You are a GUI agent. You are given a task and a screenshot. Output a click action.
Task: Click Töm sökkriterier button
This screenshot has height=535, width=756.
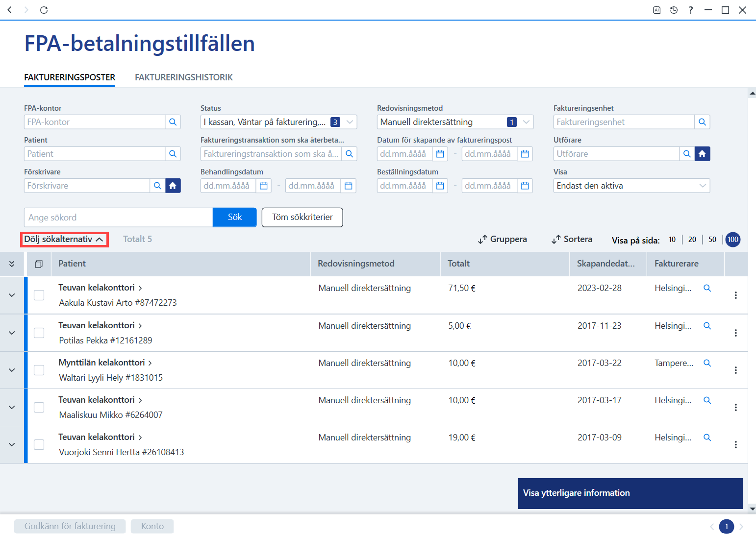pyautogui.click(x=302, y=217)
